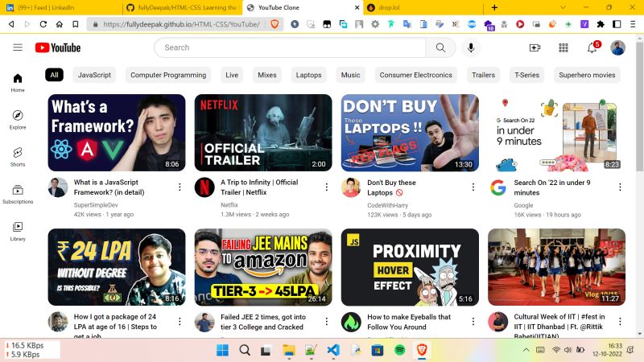The image size is (644, 362).
Task: Open Shorts in the sidebar
Action: (x=18, y=157)
